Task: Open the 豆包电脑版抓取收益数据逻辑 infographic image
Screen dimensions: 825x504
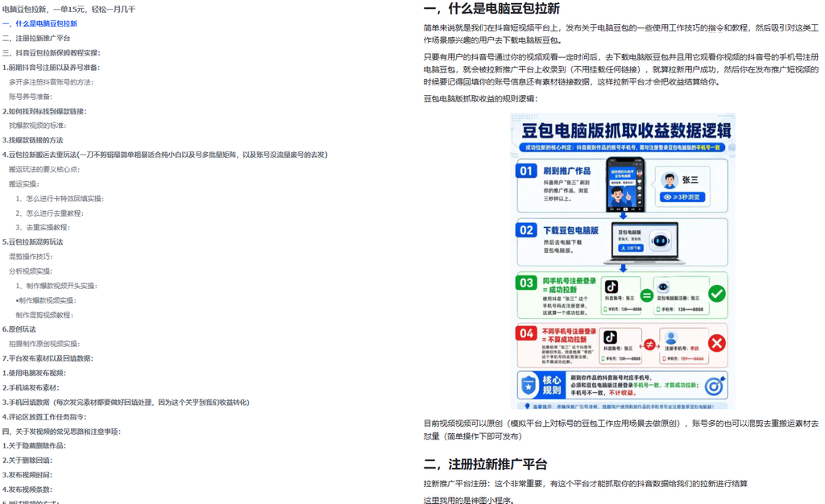Action: (623, 261)
